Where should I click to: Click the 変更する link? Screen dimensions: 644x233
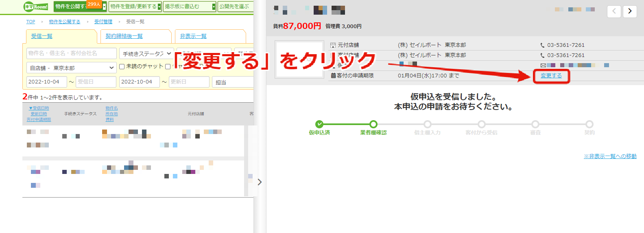coord(551,76)
